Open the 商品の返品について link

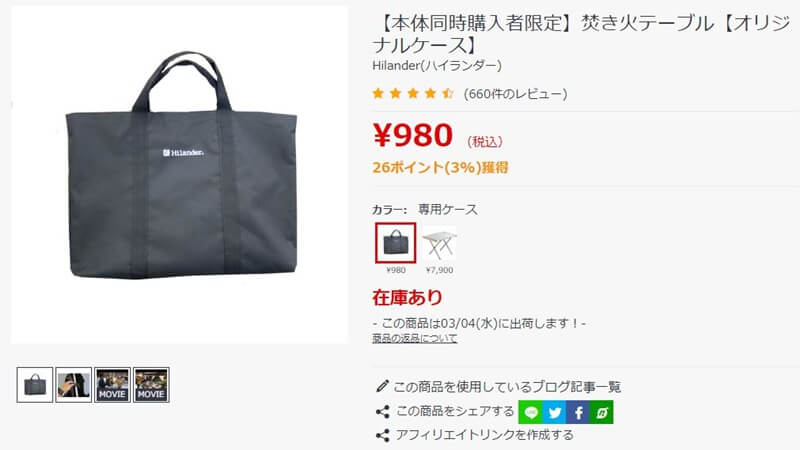tap(414, 338)
